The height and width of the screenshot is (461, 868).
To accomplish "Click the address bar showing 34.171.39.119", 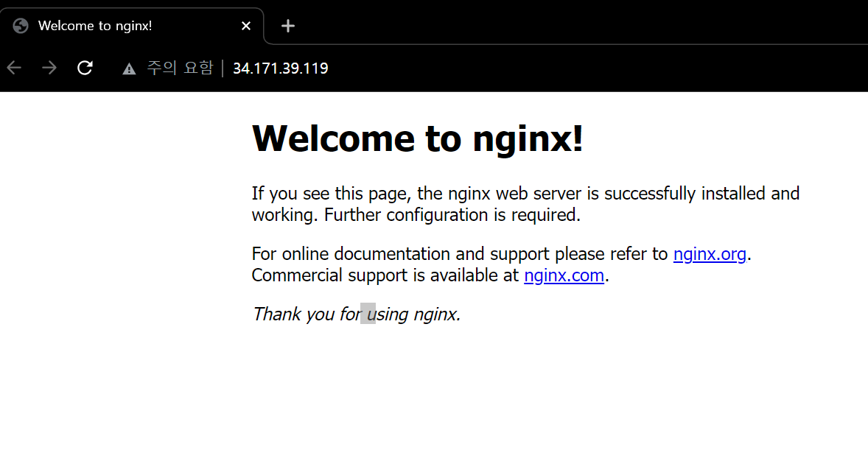I will point(280,68).
